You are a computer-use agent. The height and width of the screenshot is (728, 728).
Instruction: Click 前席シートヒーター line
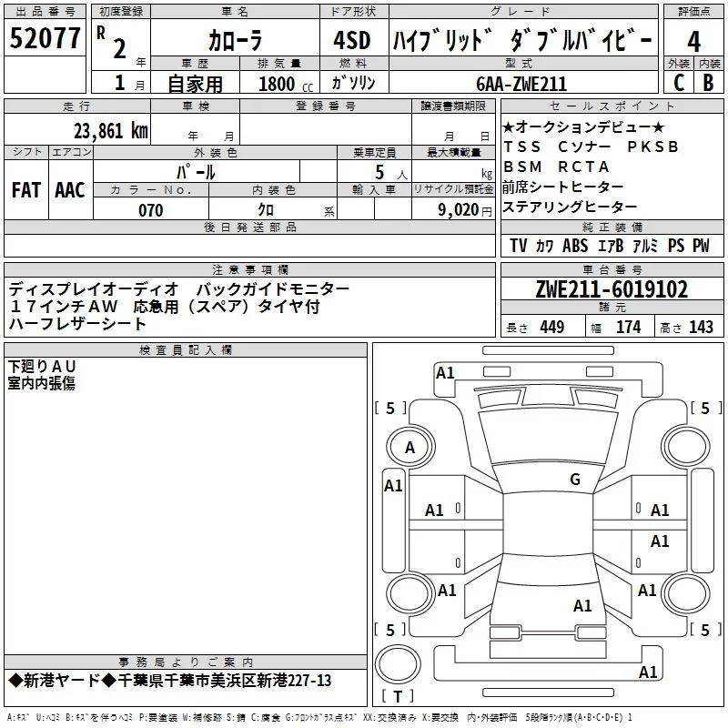pos(562,187)
